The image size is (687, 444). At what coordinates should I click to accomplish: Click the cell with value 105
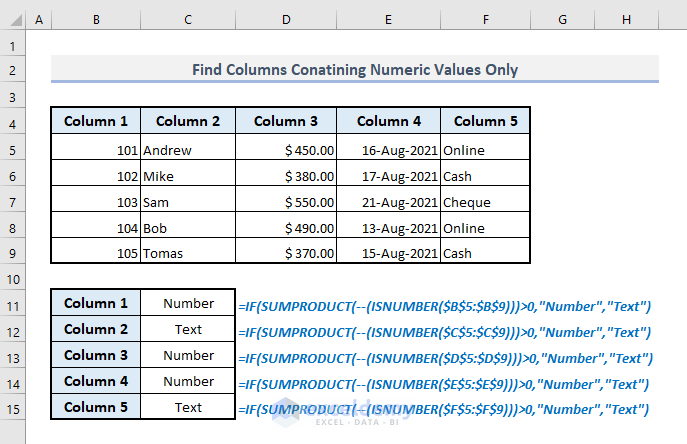96,254
